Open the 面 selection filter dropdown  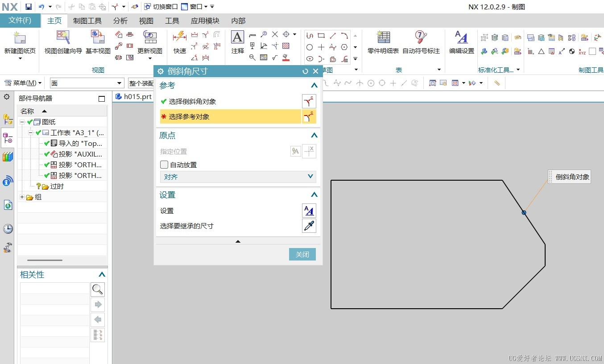coord(87,83)
